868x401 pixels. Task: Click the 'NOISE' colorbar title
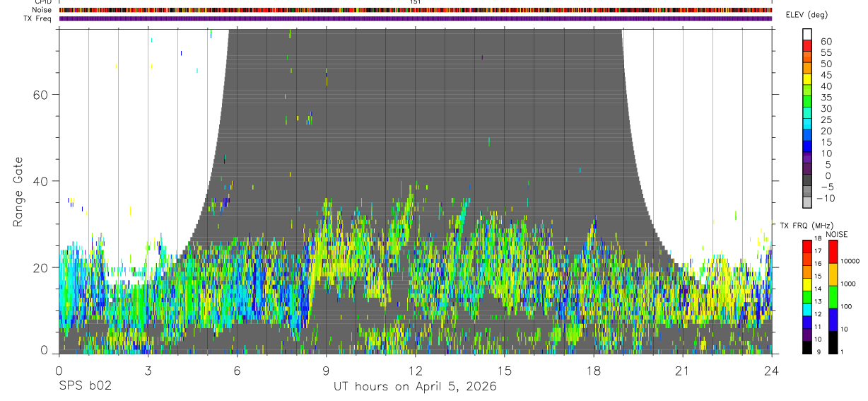tap(836, 234)
